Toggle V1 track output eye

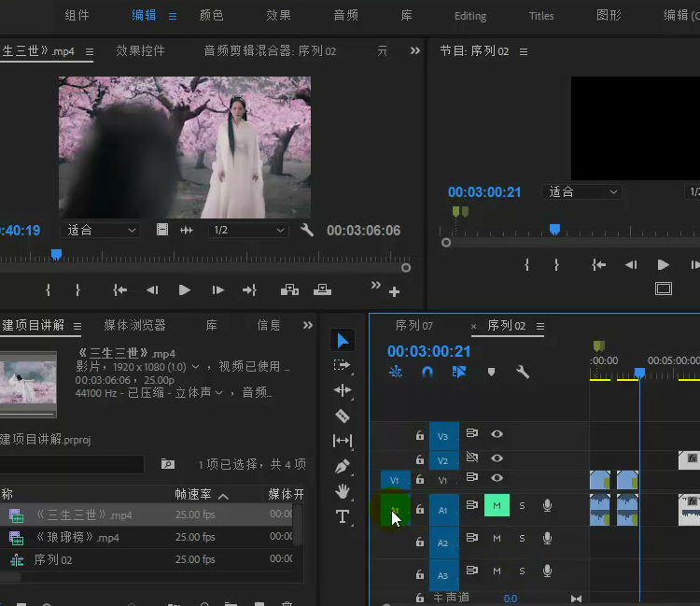pos(497,478)
